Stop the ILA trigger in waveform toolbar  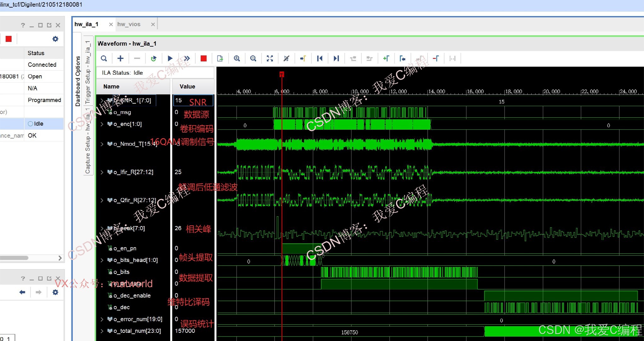point(204,59)
